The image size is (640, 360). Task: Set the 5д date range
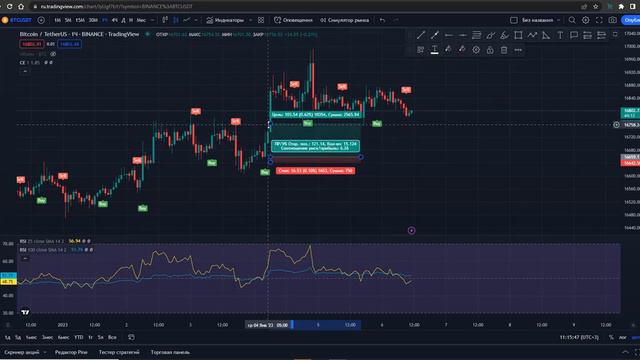[x=18, y=337]
